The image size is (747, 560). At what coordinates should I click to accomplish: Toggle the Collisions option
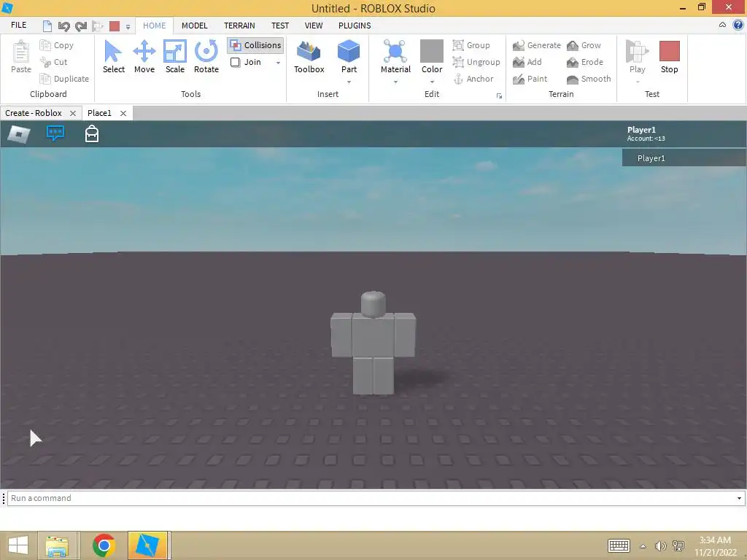point(255,45)
